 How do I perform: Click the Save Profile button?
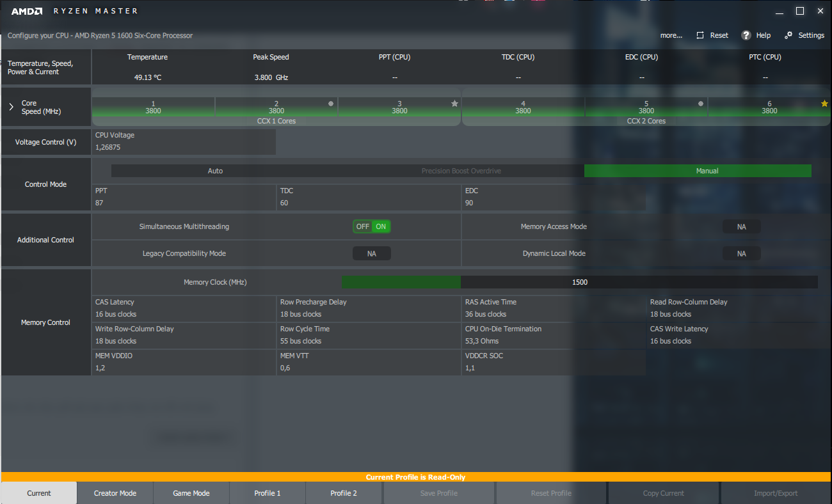tap(438, 493)
